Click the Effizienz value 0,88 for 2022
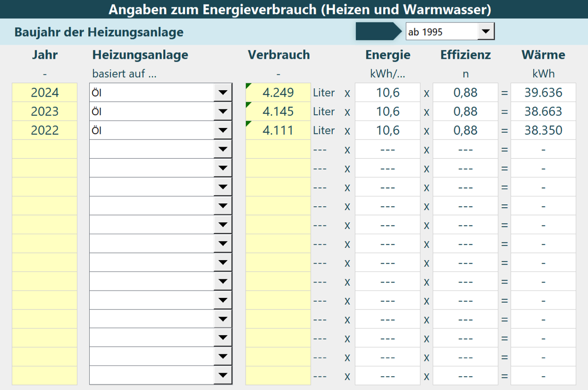588x390 pixels. 465,130
